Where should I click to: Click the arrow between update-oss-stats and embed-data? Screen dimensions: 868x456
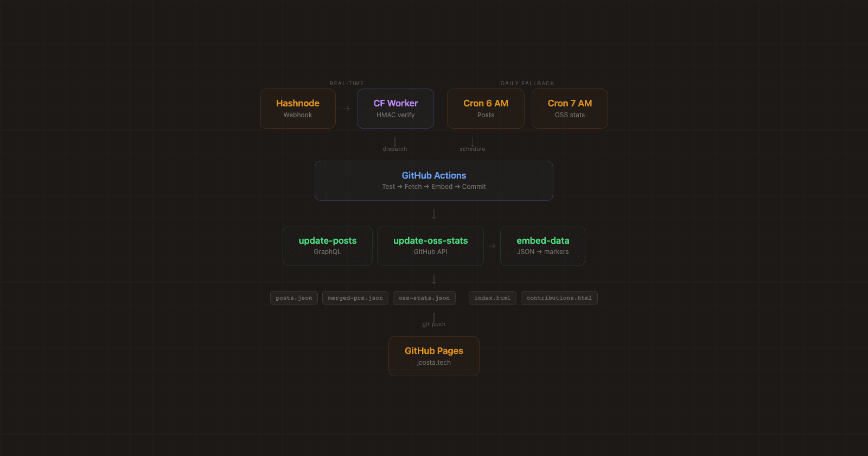(492, 246)
